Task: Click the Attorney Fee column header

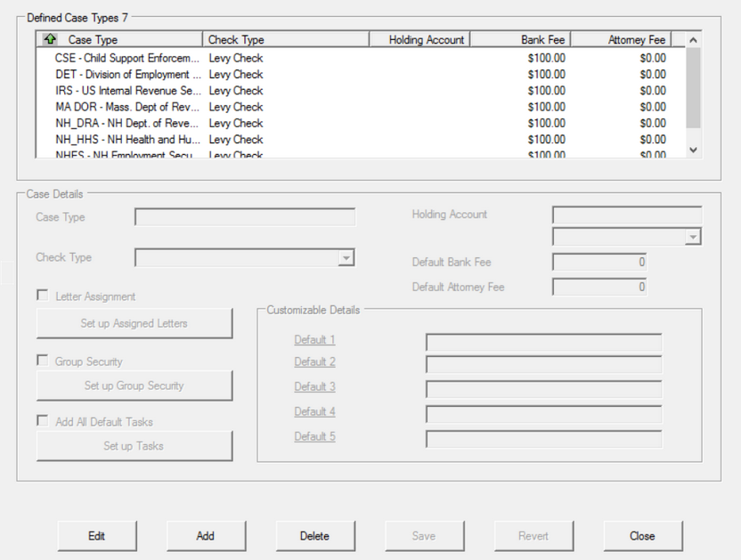Action: pyautogui.click(x=621, y=40)
